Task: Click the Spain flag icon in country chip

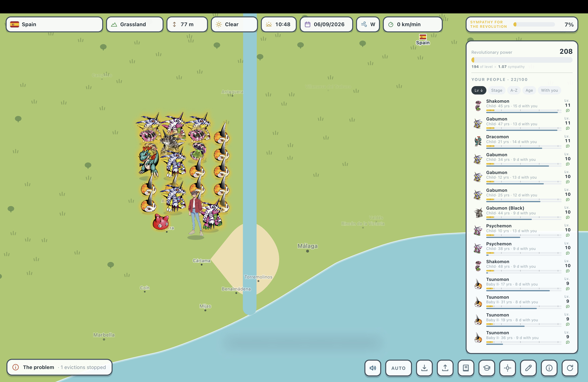Action: click(x=15, y=24)
